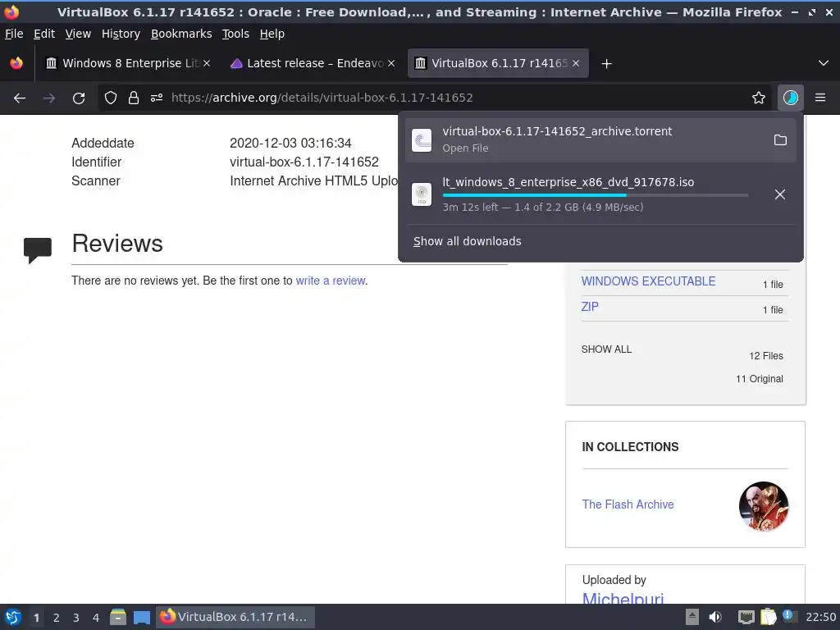
Task: Click the forward navigation arrow
Action: pos(48,98)
